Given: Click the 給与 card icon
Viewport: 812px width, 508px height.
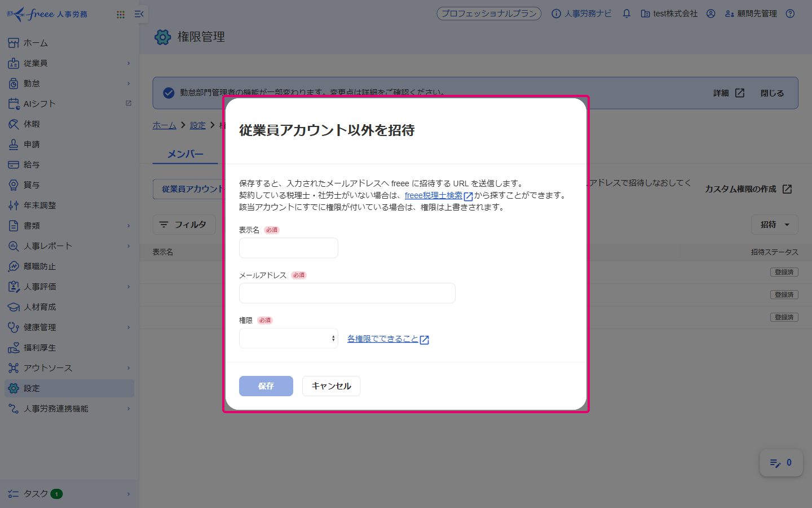Looking at the screenshot, I should pos(14,165).
